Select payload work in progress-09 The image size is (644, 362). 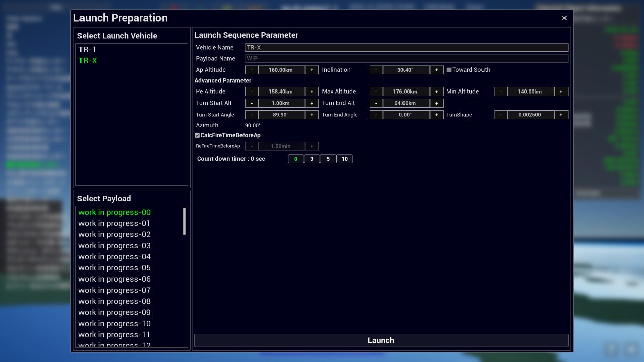coord(115,312)
